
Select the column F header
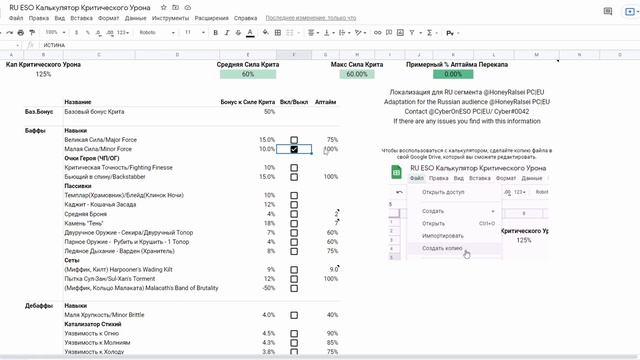tap(294, 55)
